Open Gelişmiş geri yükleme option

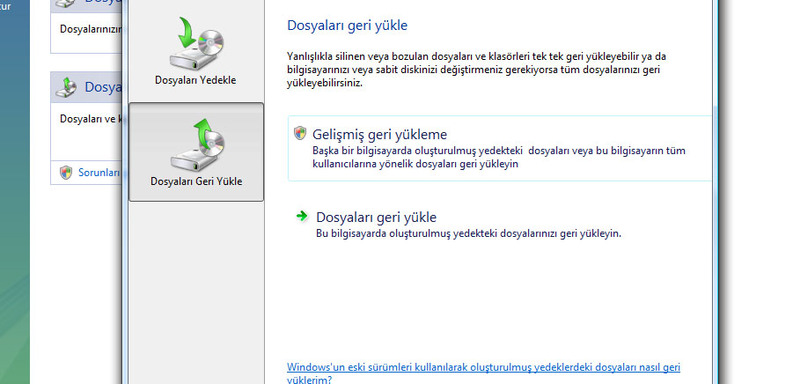point(500,148)
